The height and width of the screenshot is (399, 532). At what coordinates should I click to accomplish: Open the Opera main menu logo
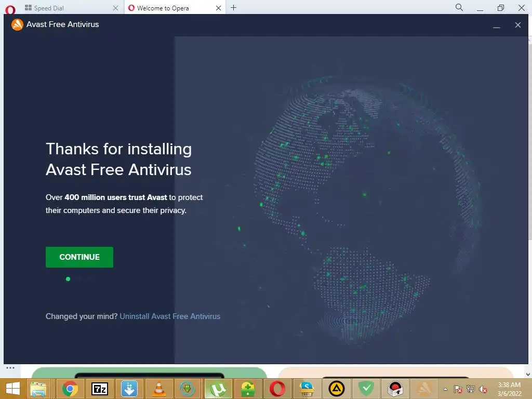pos(10,9)
